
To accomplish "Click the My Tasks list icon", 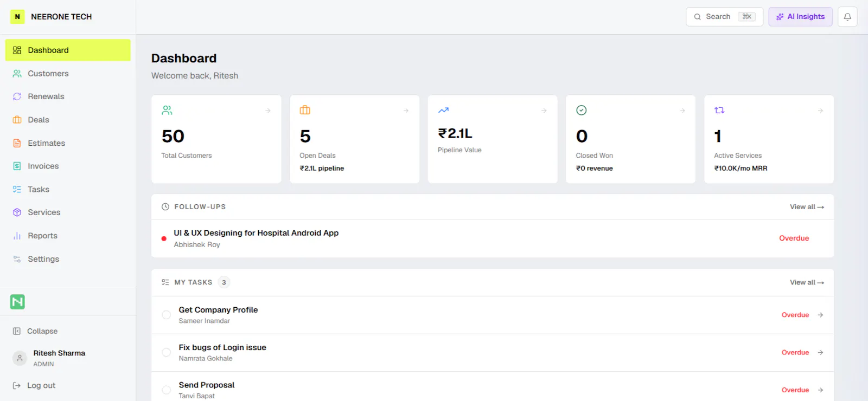I will click(x=165, y=282).
